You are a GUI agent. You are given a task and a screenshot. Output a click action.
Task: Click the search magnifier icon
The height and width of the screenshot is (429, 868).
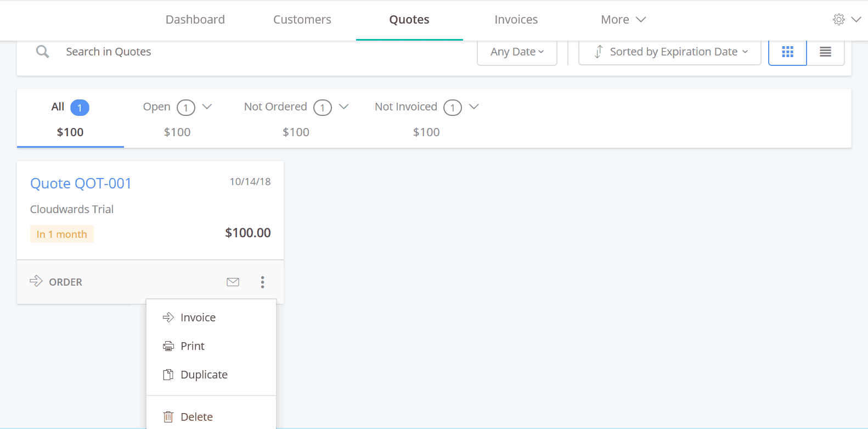[x=43, y=52]
